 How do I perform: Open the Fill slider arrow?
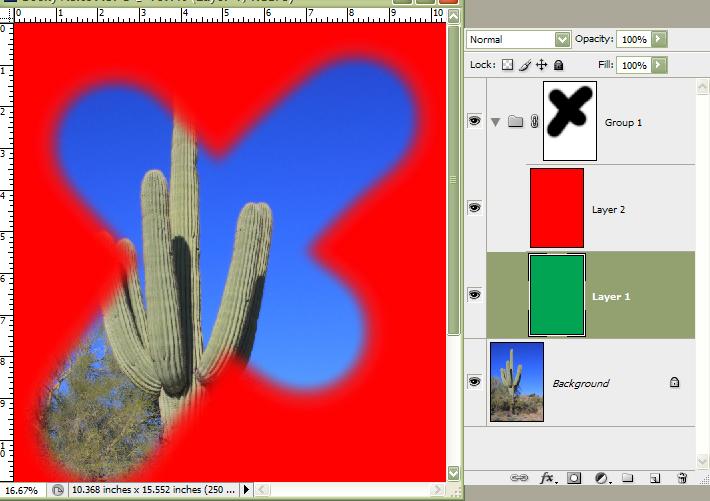(659, 65)
